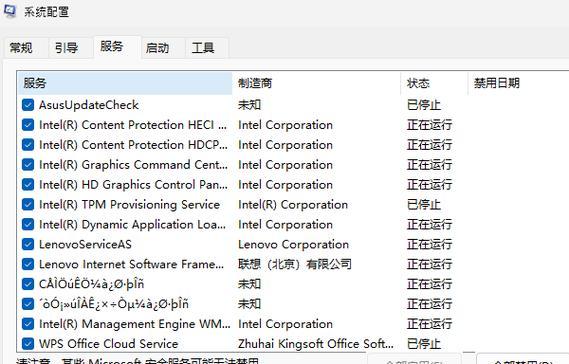Click the 状态 column header
Screen dimensions: 569x364
pyautogui.click(x=434, y=83)
